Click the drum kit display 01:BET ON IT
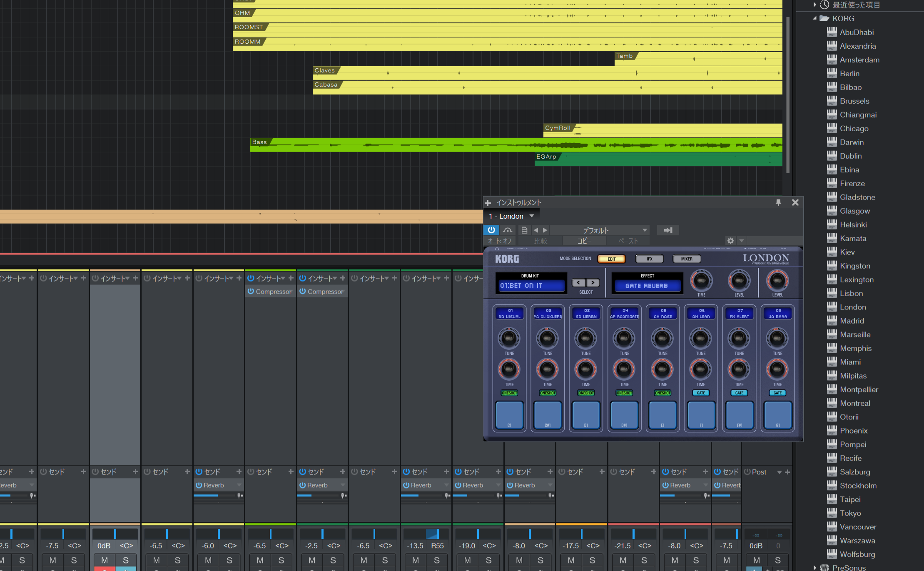924x571 pixels. coord(532,286)
